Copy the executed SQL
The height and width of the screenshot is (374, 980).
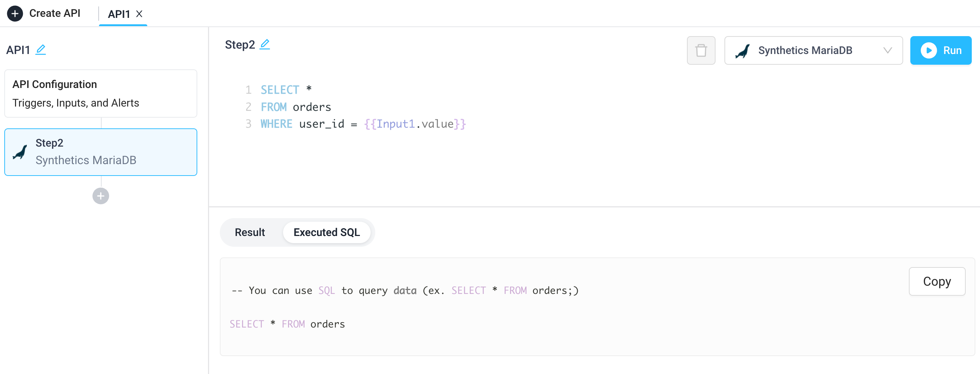pos(937,281)
